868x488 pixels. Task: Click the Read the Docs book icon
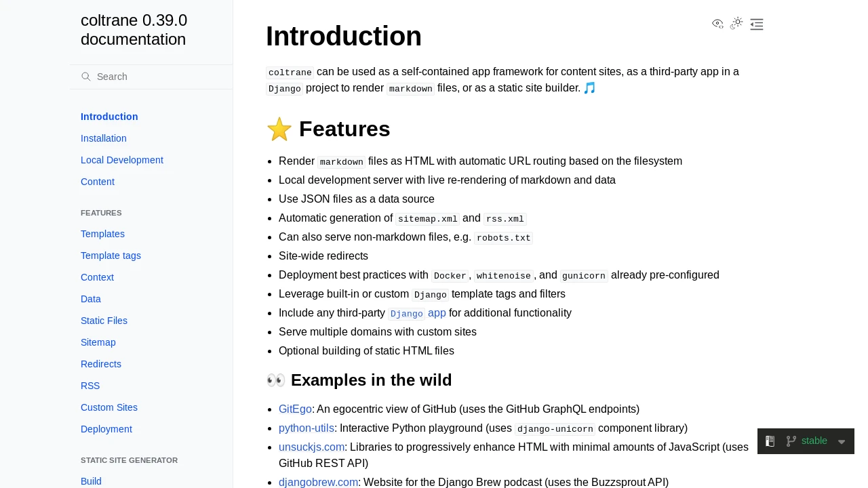coord(770,441)
